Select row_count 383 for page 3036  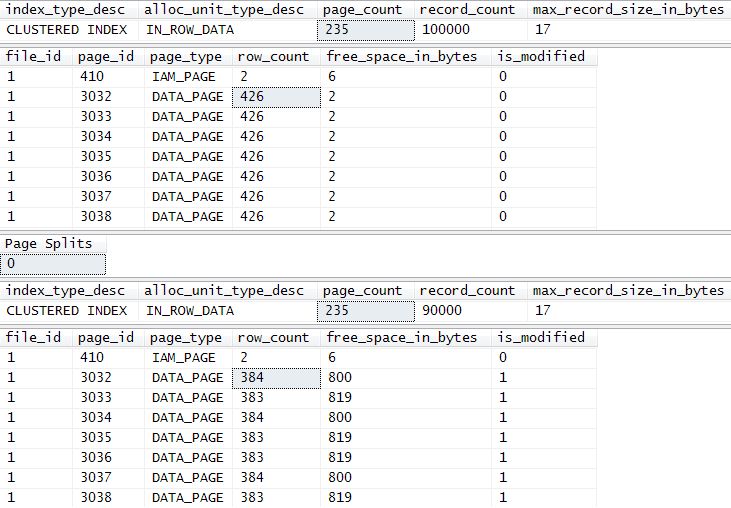tap(276, 458)
